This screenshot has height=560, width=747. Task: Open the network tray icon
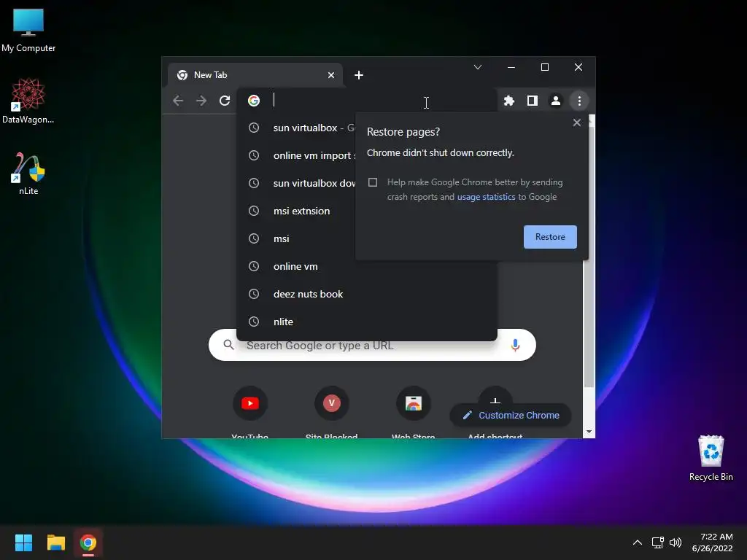[657, 542]
